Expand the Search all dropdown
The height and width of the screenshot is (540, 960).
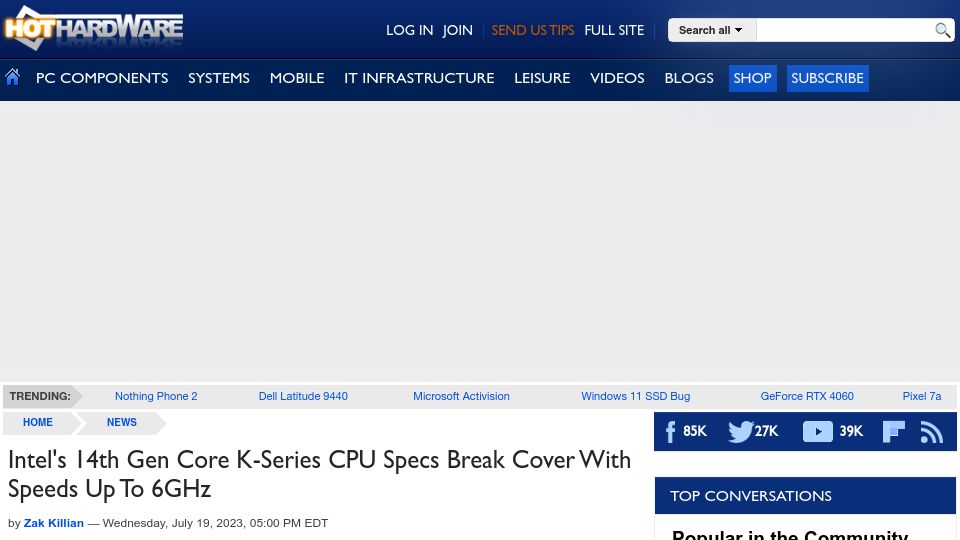coord(712,30)
